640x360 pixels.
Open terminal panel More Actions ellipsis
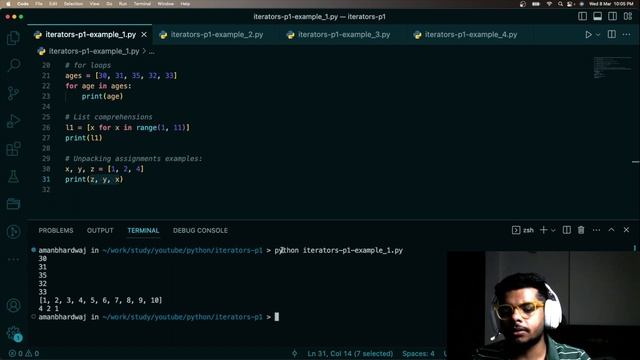pos(596,230)
